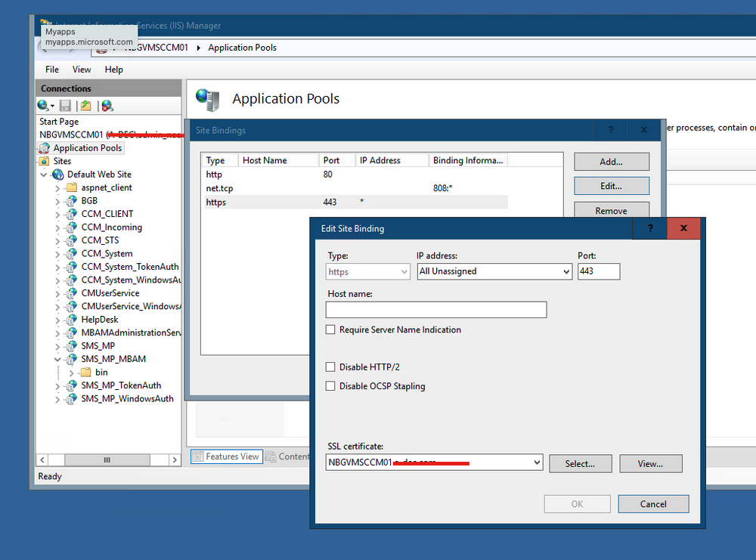Click the connect to server globe icon
756x560 pixels.
(x=43, y=106)
